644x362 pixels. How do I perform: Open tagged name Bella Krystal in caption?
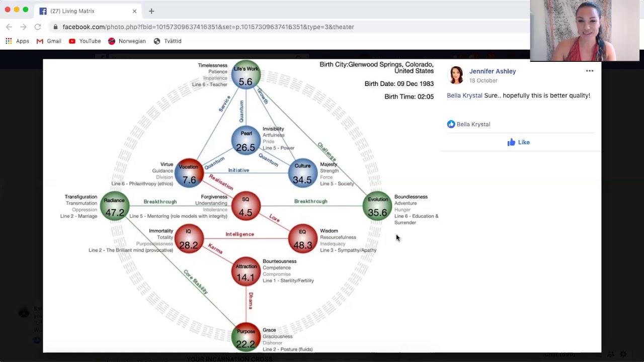pos(464,96)
